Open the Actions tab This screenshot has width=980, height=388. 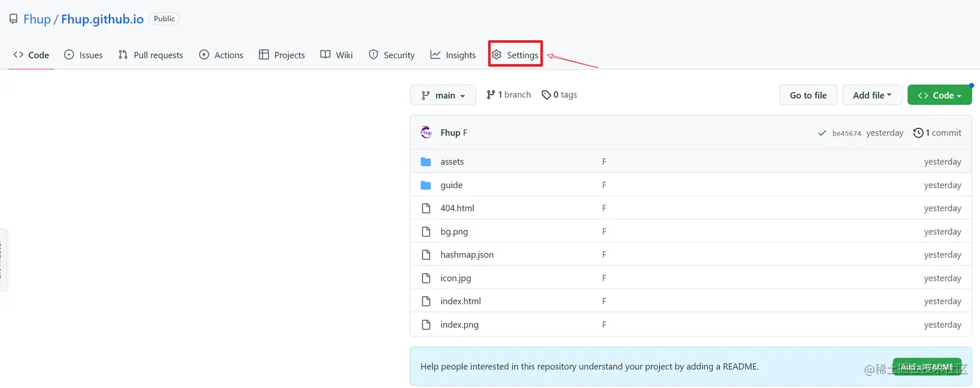[x=221, y=55]
